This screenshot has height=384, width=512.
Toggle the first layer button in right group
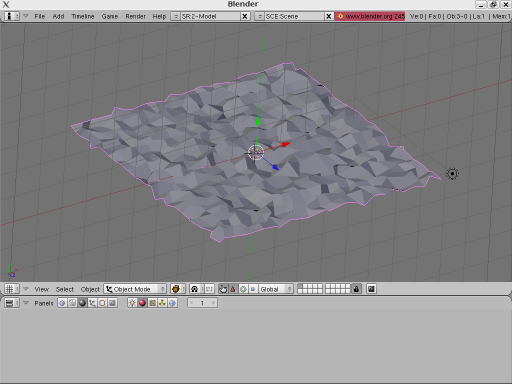328,287
